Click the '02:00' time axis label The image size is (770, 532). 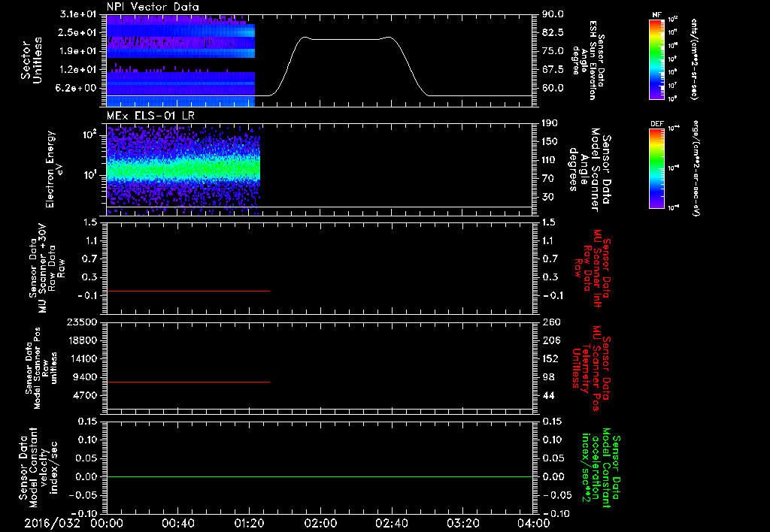click(320, 523)
